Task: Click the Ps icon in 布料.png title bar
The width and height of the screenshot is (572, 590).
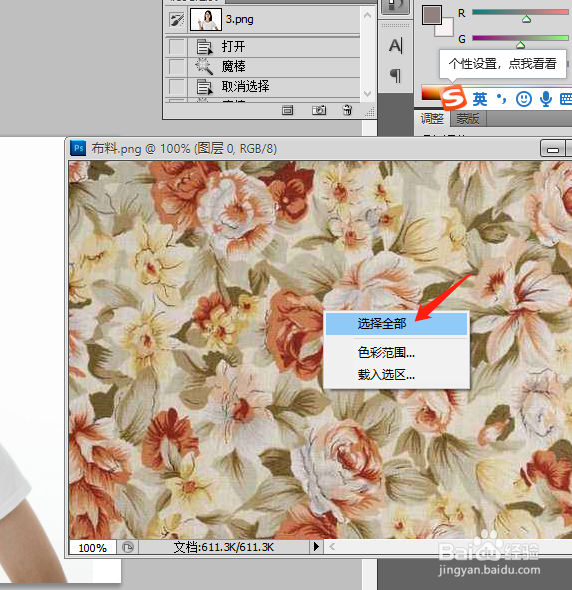Action: pos(78,148)
